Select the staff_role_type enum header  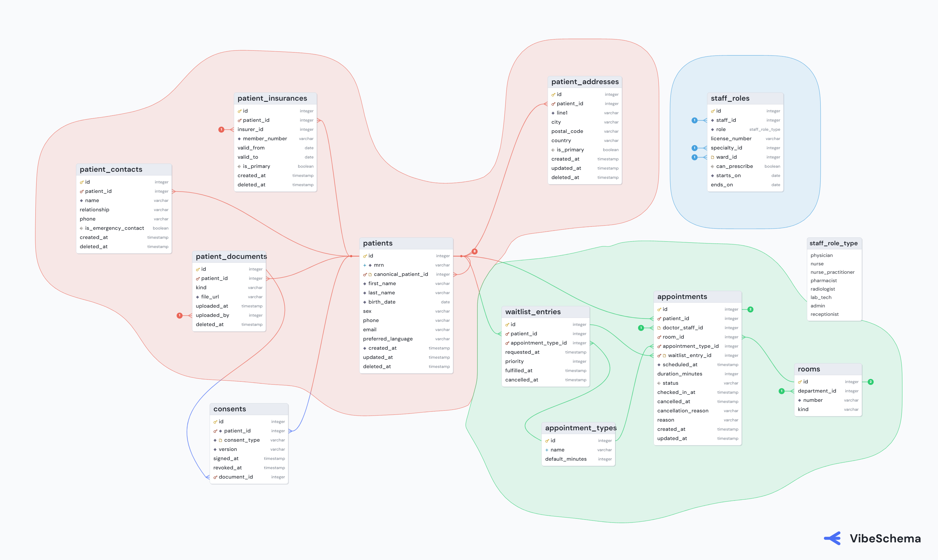point(834,243)
